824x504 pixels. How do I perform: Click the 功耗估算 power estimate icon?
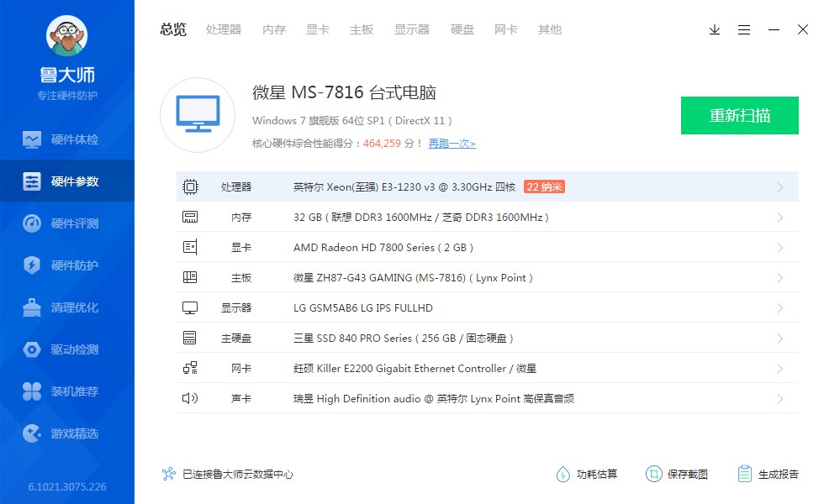[x=563, y=475]
